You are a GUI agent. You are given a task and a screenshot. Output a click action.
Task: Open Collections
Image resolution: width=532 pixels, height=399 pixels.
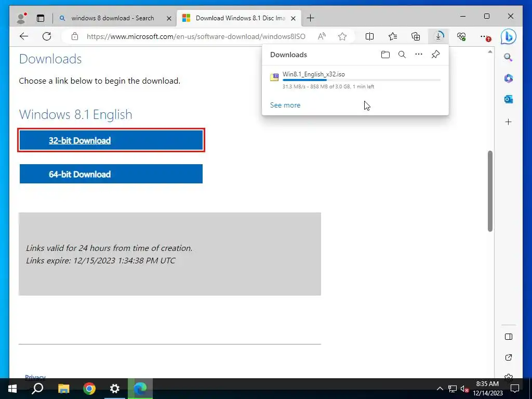[416, 36]
